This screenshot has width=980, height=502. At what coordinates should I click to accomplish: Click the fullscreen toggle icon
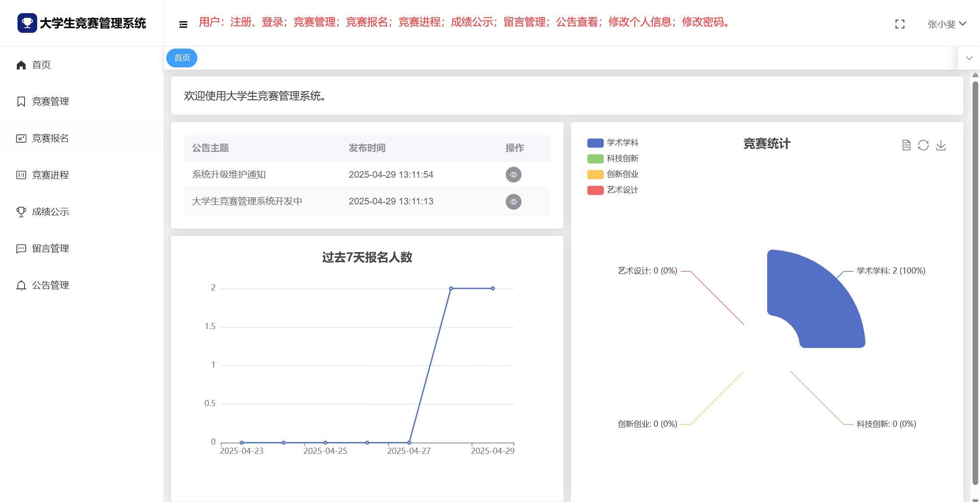(899, 24)
